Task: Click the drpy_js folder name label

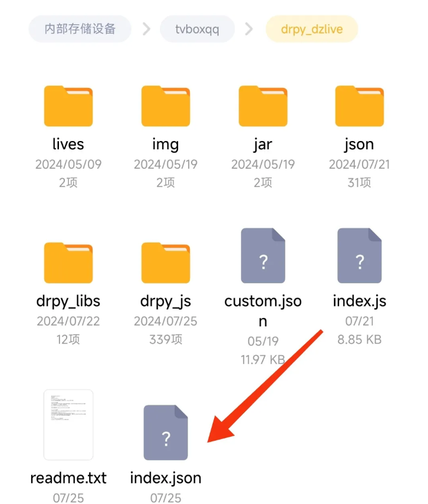Action: point(166,302)
